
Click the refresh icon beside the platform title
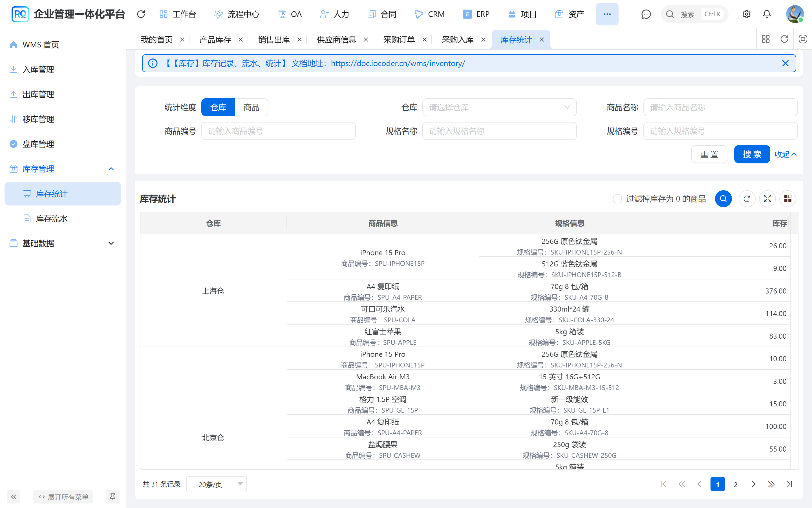click(141, 14)
